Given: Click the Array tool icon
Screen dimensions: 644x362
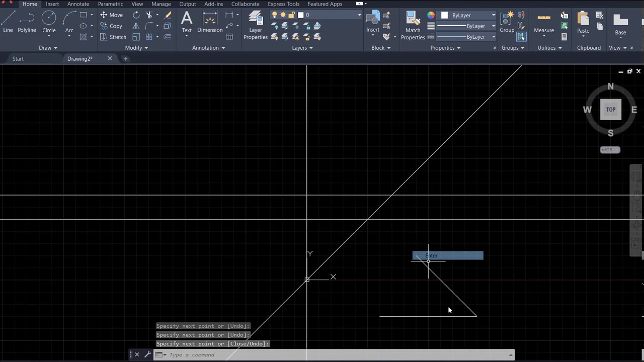Looking at the screenshot, I should [x=149, y=37].
